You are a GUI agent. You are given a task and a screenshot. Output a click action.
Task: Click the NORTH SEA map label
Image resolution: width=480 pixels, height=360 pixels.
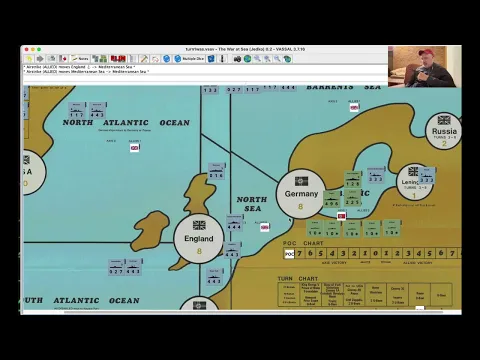click(252, 204)
